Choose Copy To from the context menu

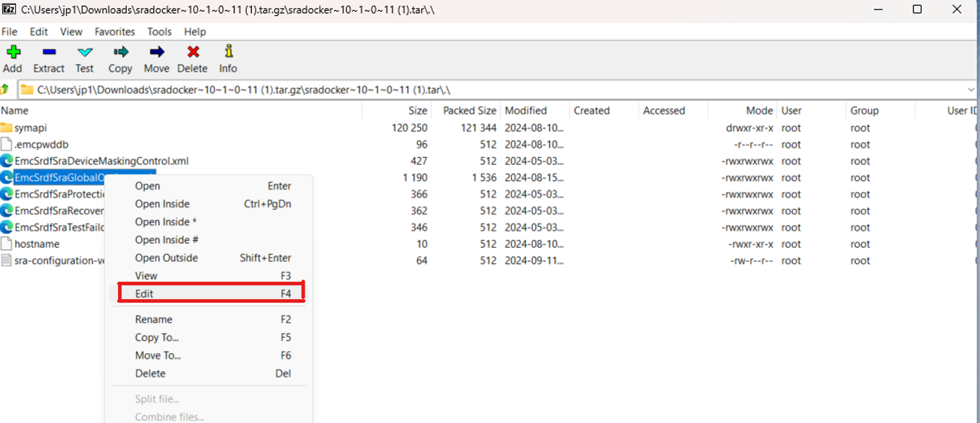(x=156, y=337)
